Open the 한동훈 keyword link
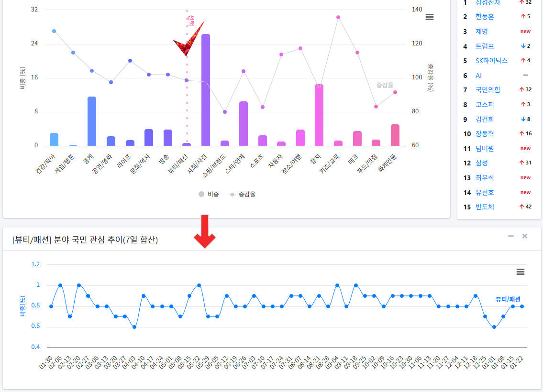The height and width of the screenshot is (392, 543). pos(485,17)
